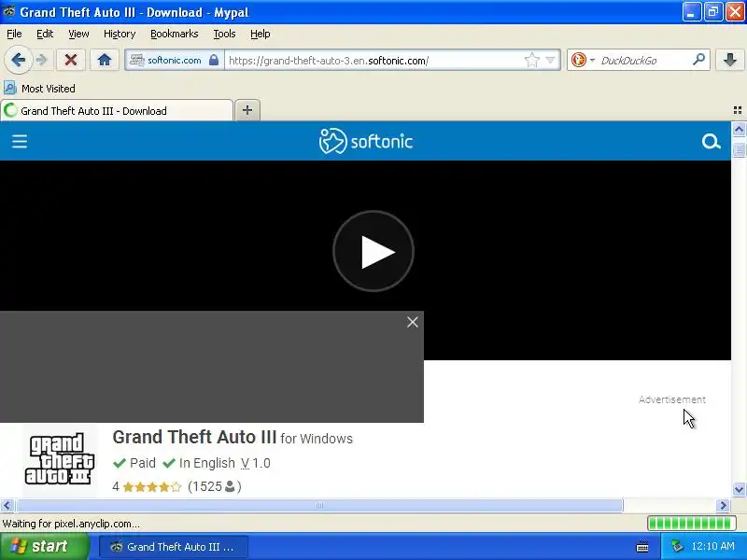The image size is (747, 560).
Task: Click the four-star rating stars
Action: pyautogui.click(x=152, y=486)
